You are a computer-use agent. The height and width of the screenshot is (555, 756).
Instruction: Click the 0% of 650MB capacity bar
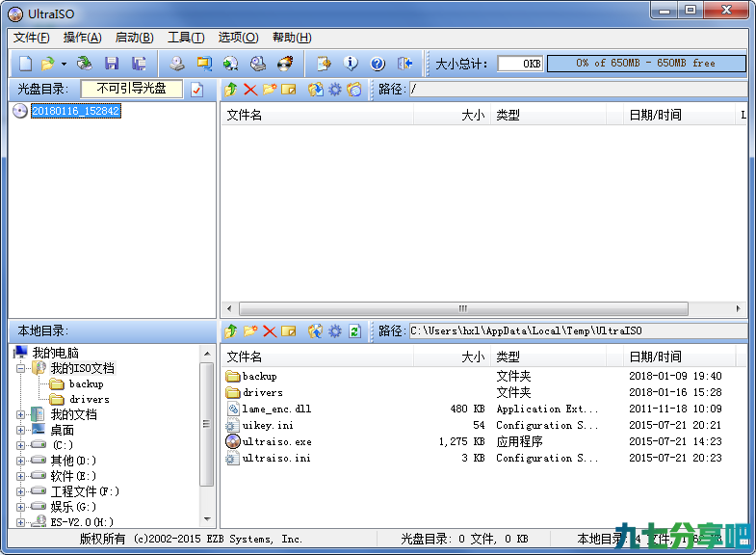[x=646, y=64]
